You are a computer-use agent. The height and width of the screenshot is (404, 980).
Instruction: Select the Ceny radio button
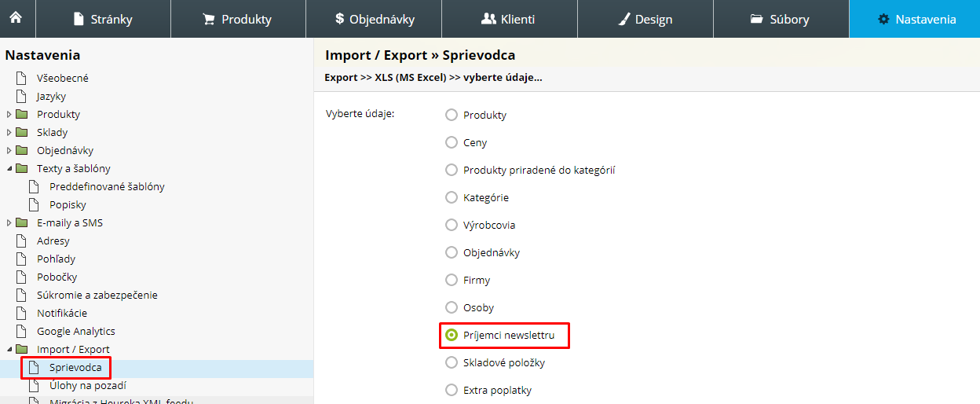[452, 142]
